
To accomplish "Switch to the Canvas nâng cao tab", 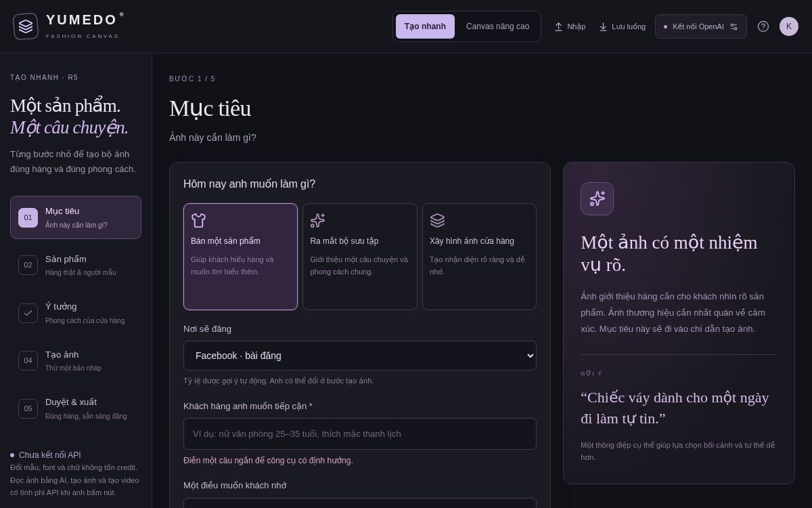I will (x=497, y=26).
